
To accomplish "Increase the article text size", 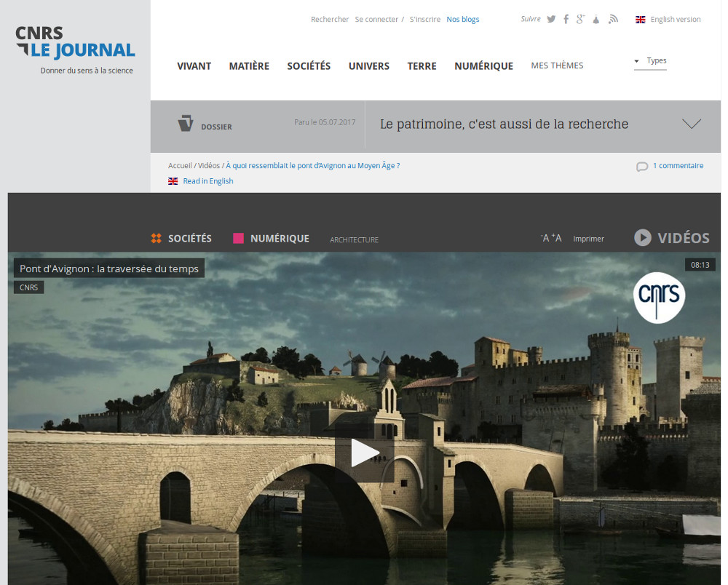I will [x=557, y=238].
